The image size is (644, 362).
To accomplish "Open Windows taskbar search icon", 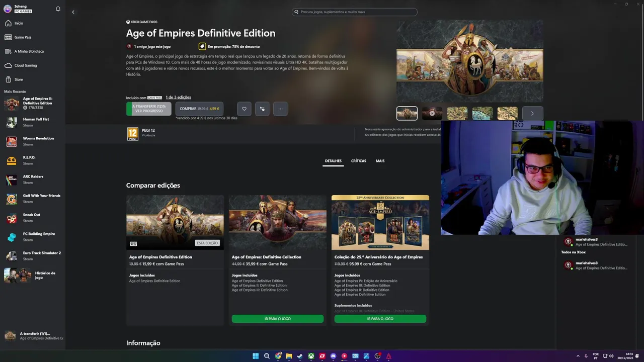I will pos(267,356).
